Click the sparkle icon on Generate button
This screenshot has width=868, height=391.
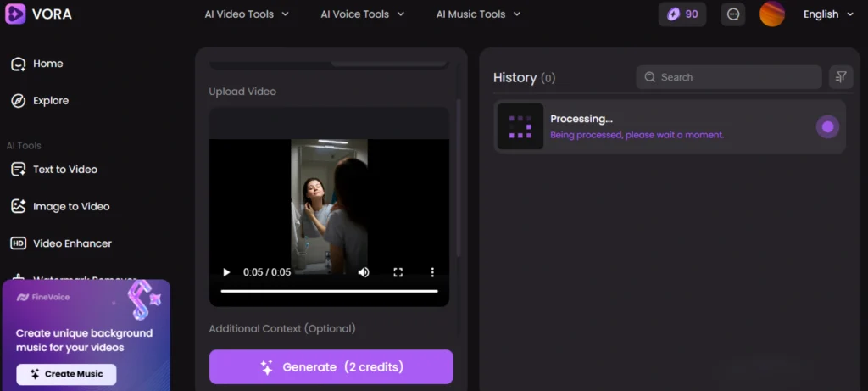coord(267,367)
